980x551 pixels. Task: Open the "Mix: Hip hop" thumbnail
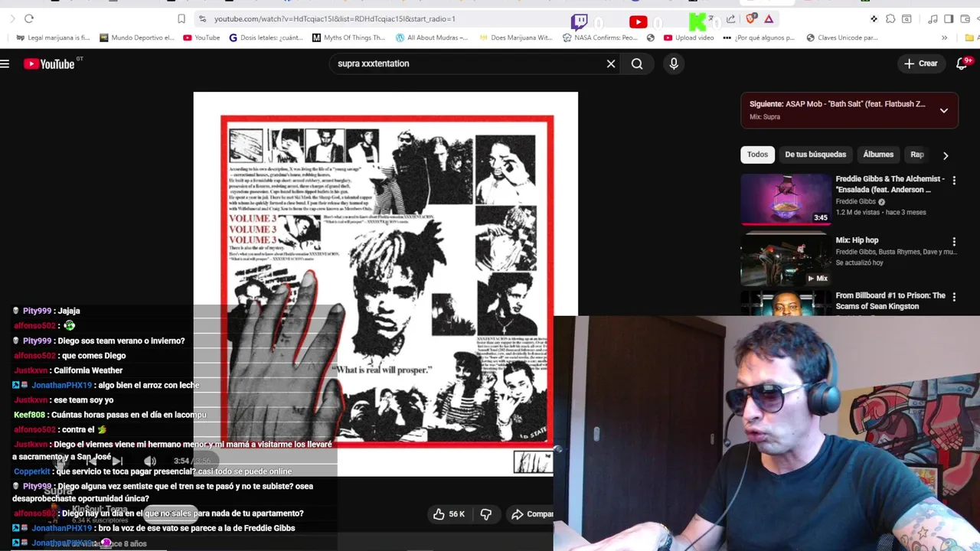(786, 260)
